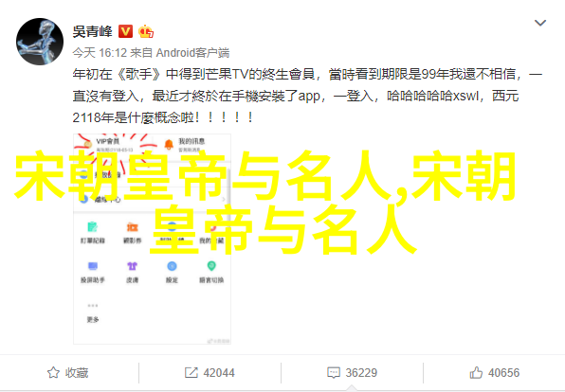
Task: Click the blue 设定 settings icon
Action: [x=172, y=266]
